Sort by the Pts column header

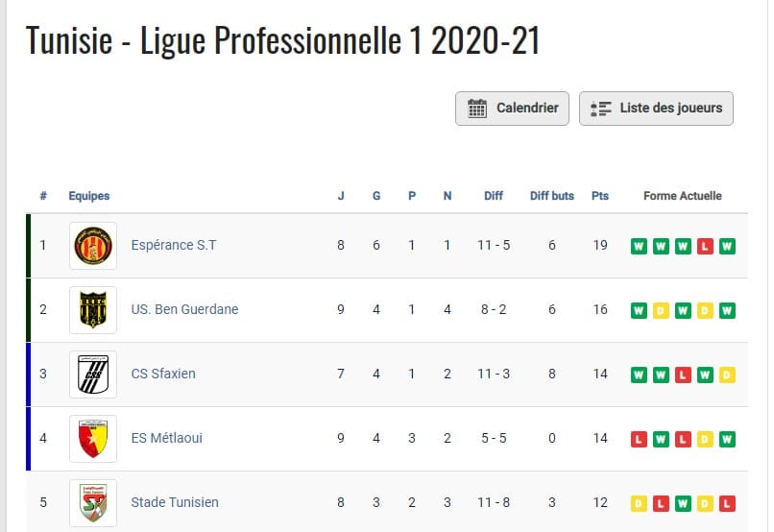[x=600, y=196]
